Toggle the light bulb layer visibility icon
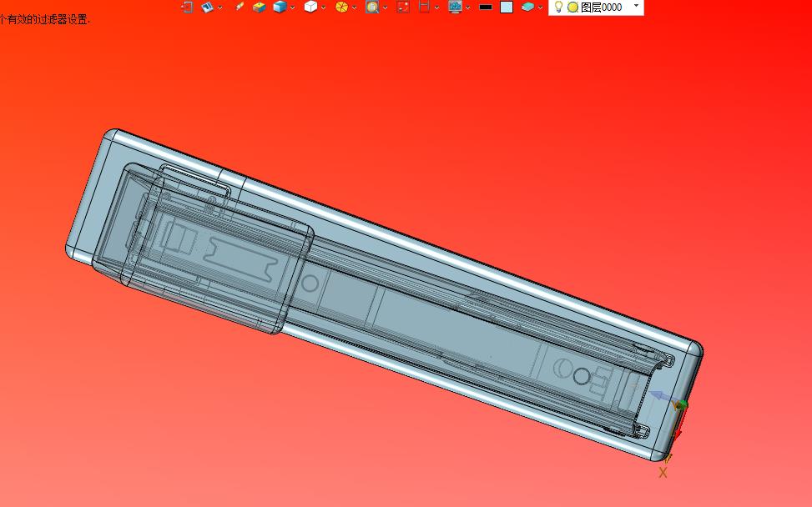Image resolution: width=812 pixels, height=507 pixels. point(558,7)
